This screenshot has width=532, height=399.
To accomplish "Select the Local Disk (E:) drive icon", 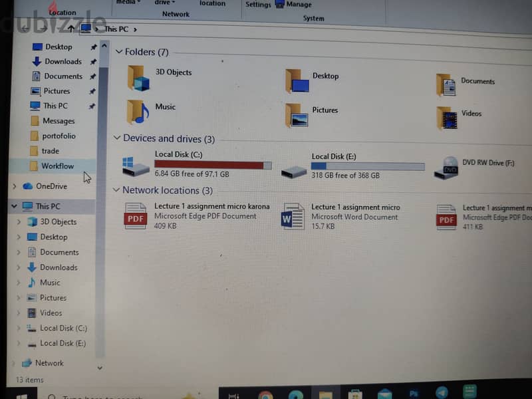I will [x=294, y=172].
